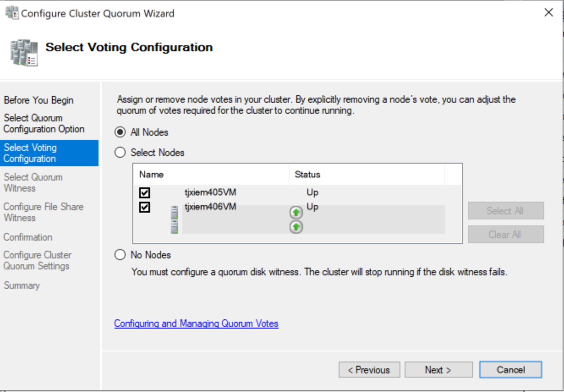Pick the No Nodes radio button
Screen dimensions: 564x392
click(x=120, y=255)
